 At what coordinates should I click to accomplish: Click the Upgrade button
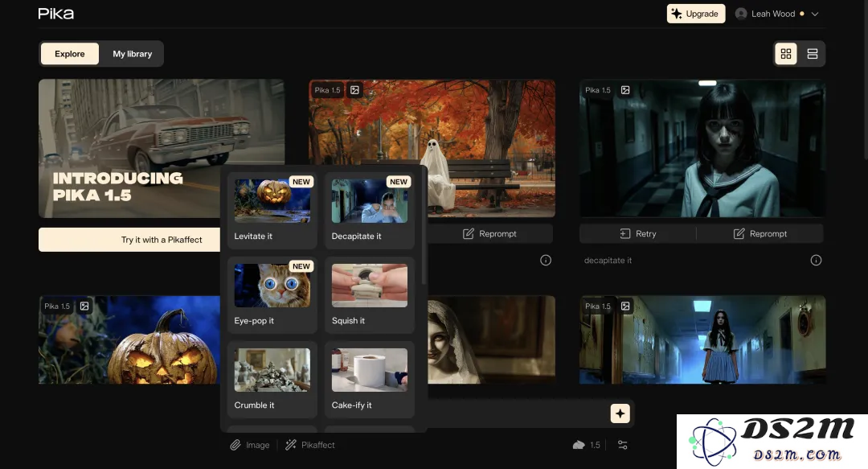pyautogui.click(x=696, y=14)
